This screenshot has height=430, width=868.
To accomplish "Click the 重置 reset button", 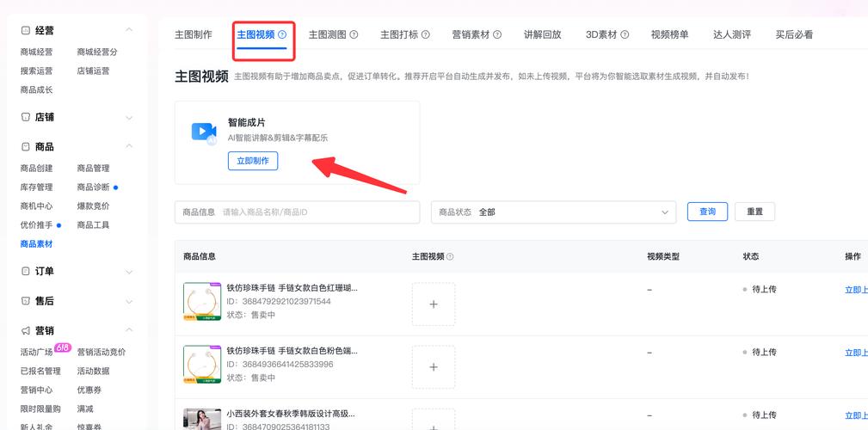I will (754, 212).
